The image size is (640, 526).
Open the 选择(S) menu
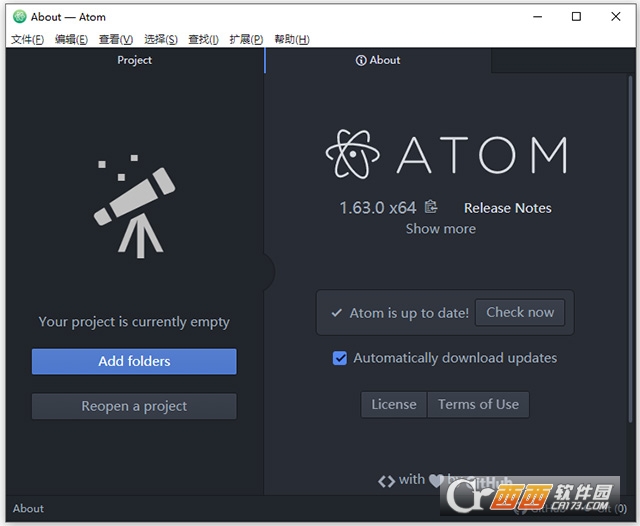(x=161, y=39)
